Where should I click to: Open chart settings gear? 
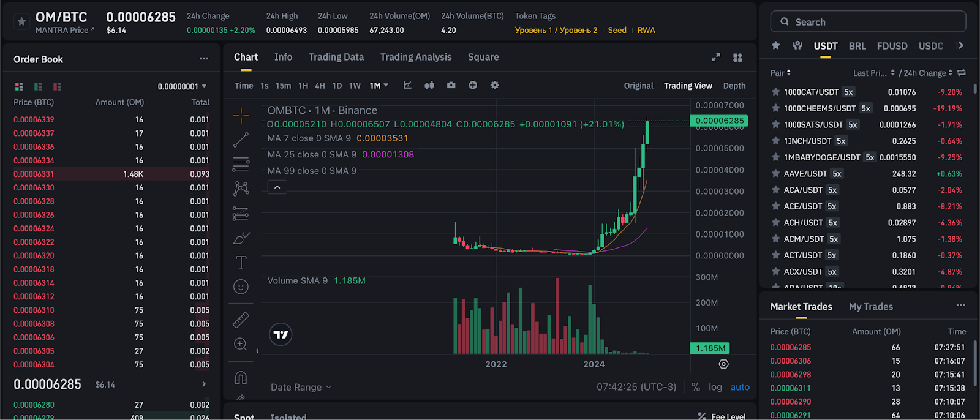tap(495, 86)
